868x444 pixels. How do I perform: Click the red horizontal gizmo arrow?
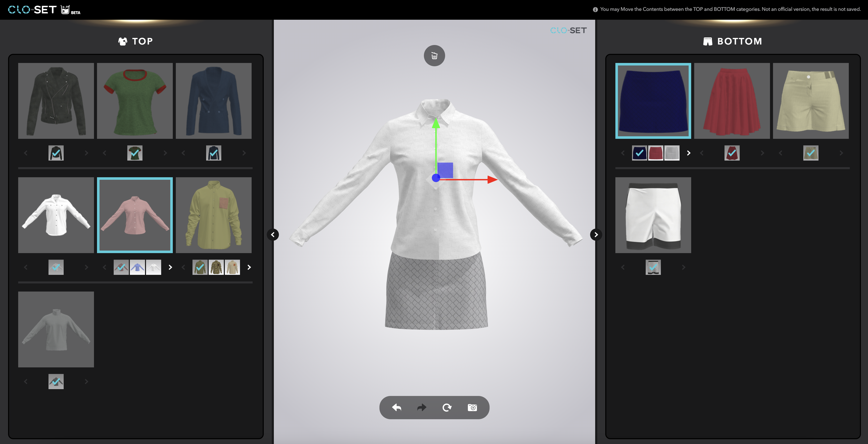492,180
